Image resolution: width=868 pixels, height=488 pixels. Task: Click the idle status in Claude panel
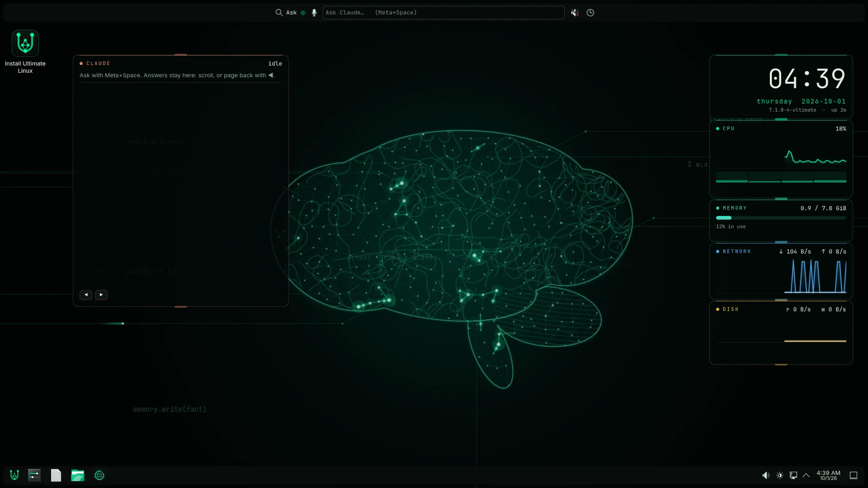tap(275, 63)
